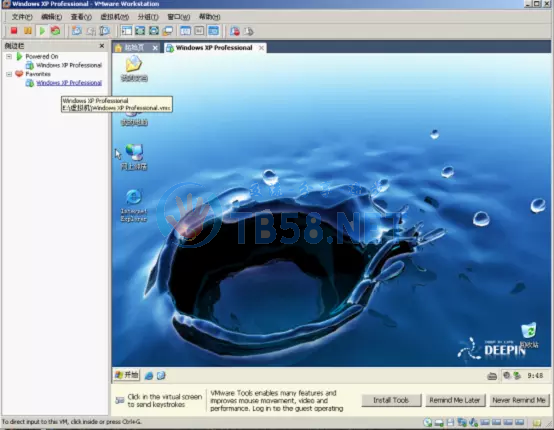554x430 pixels.
Task: Click the hard disk device status bar icon
Action: click(x=439, y=422)
